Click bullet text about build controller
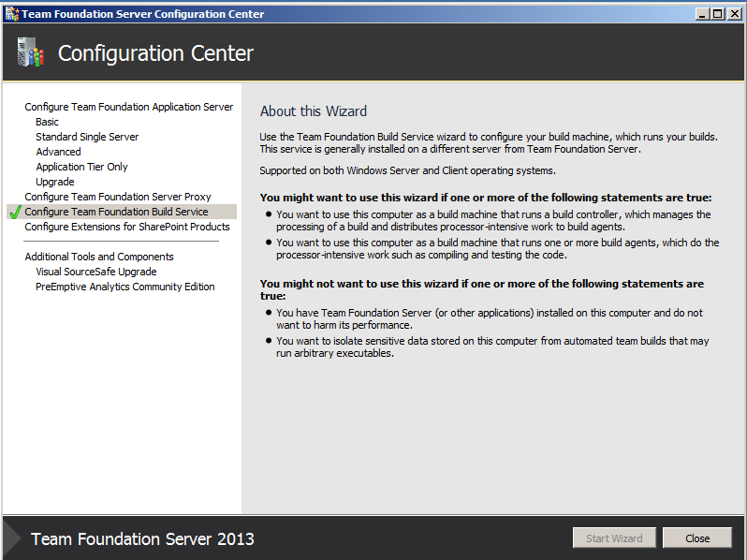This screenshot has width=747, height=560. (x=493, y=221)
